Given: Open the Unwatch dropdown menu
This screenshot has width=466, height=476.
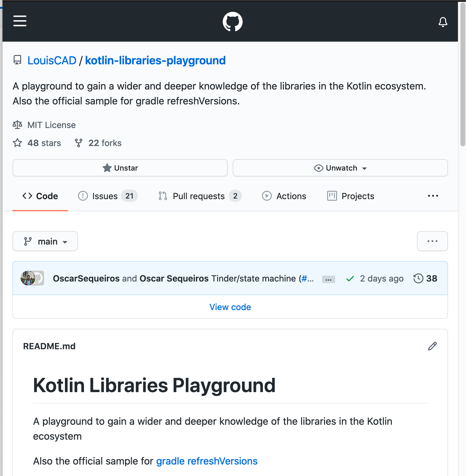Looking at the screenshot, I should pyautogui.click(x=340, y=168).
